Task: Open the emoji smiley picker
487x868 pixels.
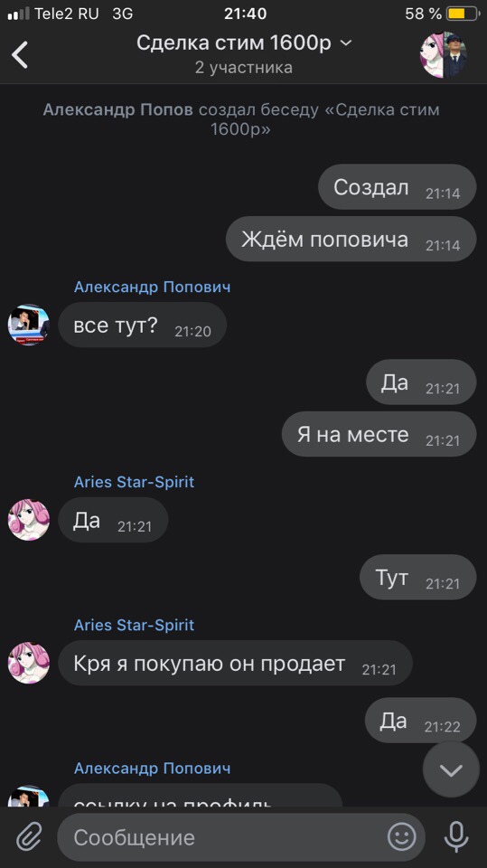Action: [x=402, y=836]
